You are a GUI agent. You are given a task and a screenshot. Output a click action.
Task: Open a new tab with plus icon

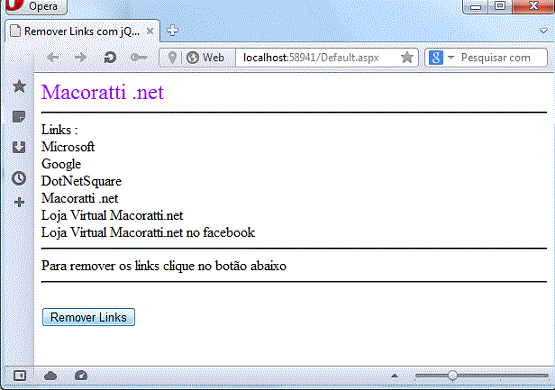[172, 31]
